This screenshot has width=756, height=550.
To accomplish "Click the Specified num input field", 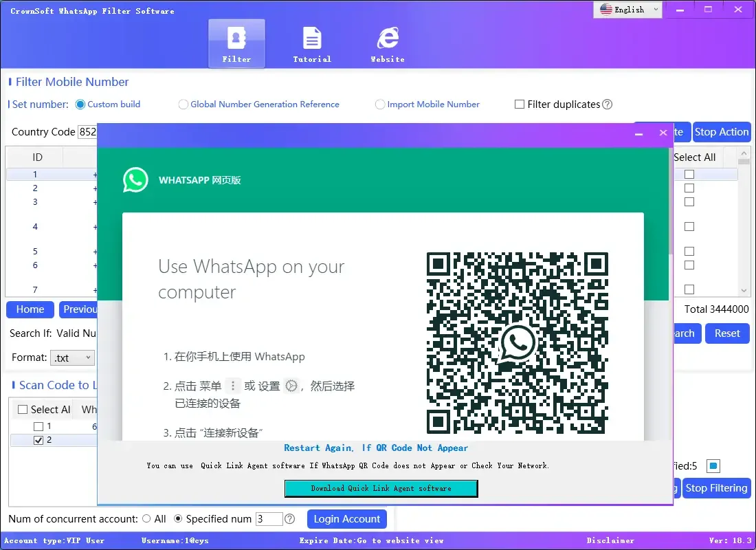I will coord(269,519).
